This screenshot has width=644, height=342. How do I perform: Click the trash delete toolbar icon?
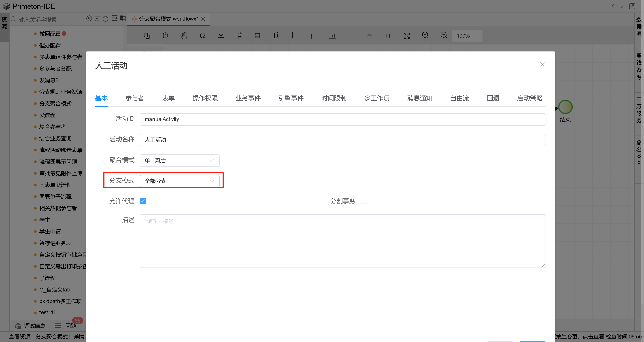pos(276,35)
